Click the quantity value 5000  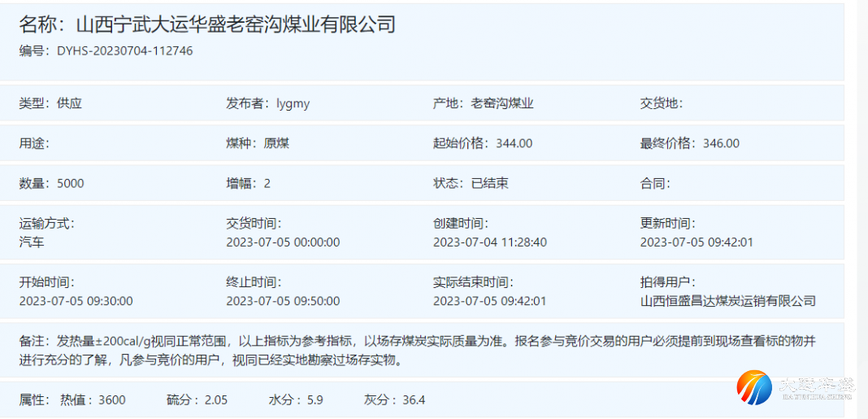[x=70, y=183]
